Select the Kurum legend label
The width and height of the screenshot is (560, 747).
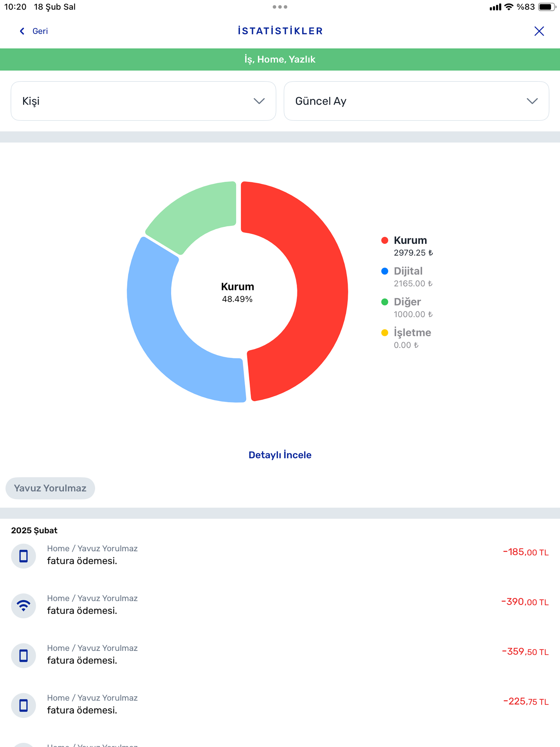(410, 240)
